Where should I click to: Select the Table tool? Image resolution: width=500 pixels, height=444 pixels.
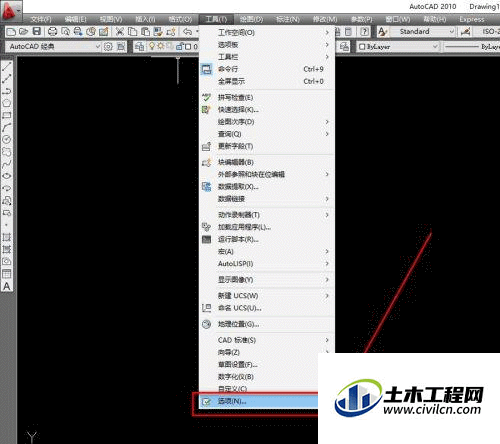[x=7, y=274]
